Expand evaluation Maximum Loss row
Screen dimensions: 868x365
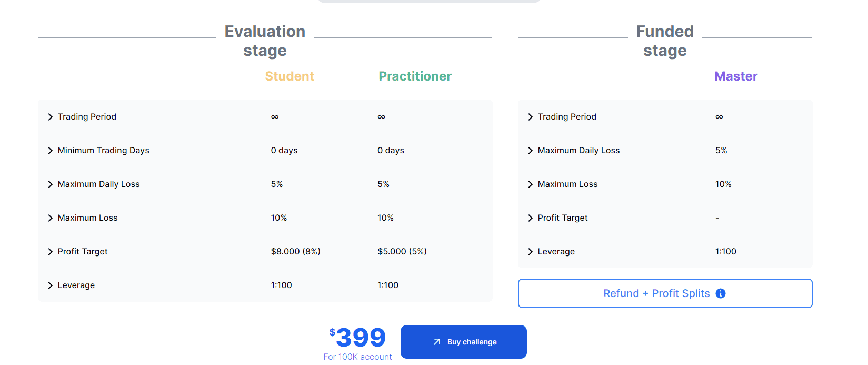tap(51, 218)
